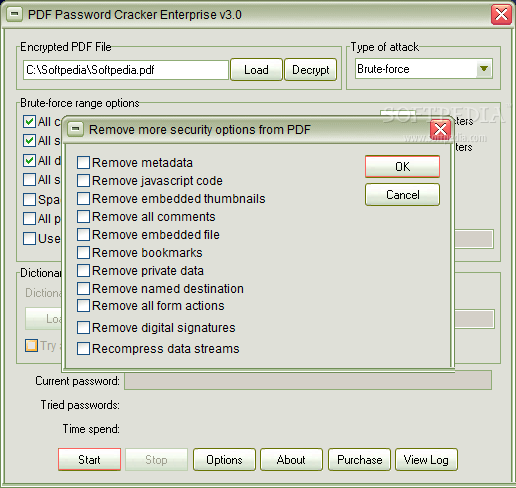Start the password cracking
This screenshot has width=516, height=488.
coord(89,460)
